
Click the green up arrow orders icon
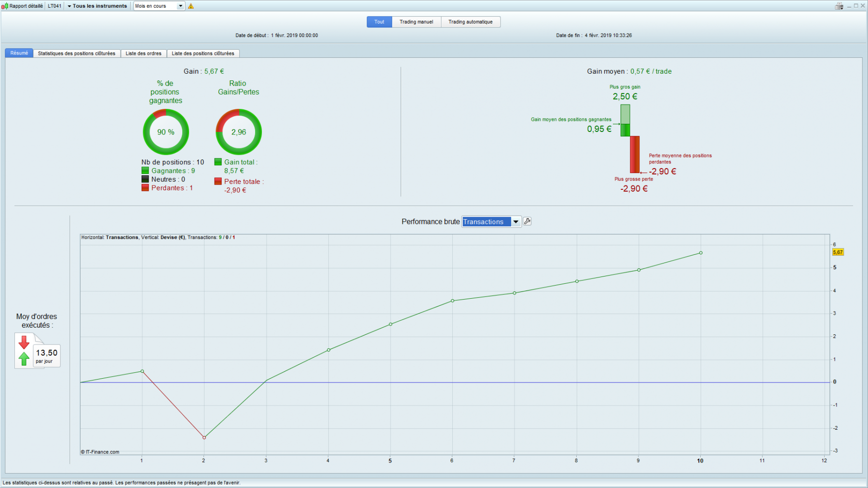click(24, 358)
